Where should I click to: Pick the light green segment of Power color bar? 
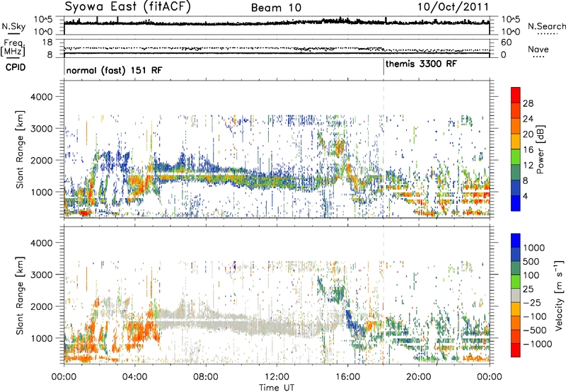click(516, 157)
